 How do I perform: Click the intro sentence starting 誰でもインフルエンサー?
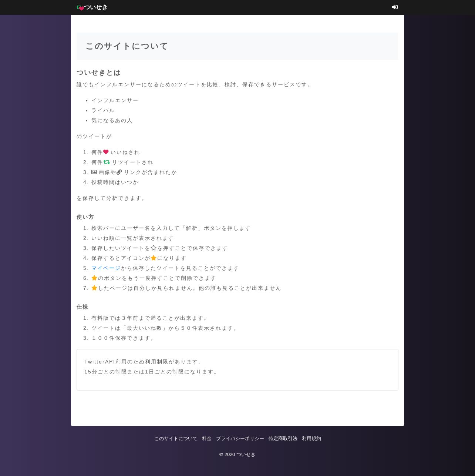point(195,84)
